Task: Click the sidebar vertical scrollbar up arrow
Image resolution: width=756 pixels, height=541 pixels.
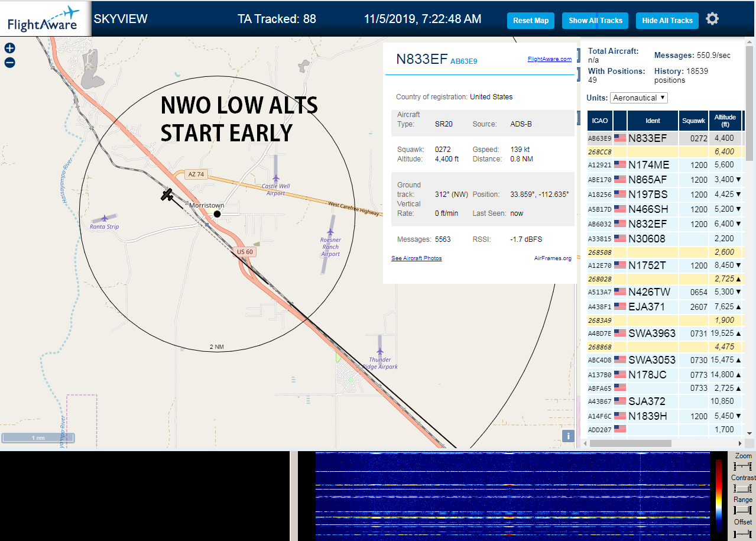Action: pyautogui.click(x=749, y=43)
